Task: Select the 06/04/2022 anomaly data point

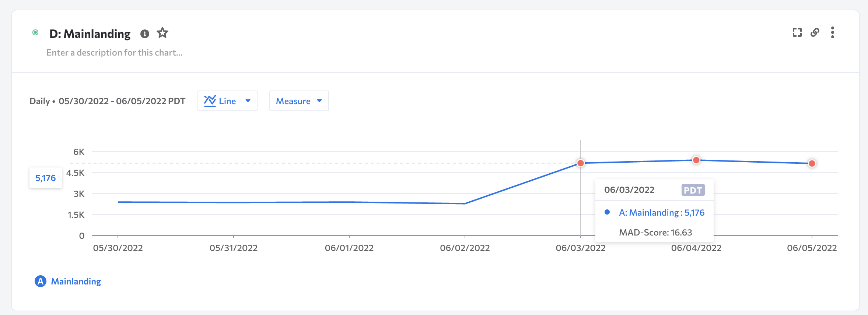Action: point(696,160)
